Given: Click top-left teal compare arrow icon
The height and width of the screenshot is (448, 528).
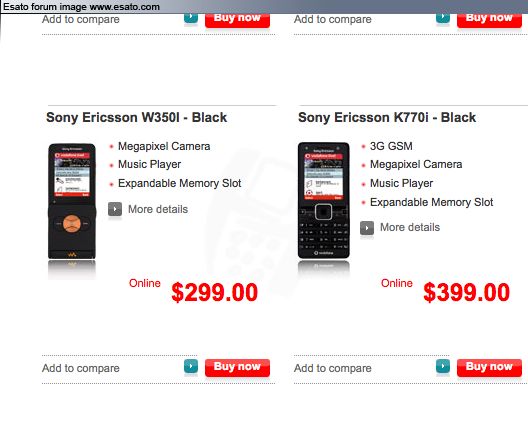Looking at the screenshot, I should click(x=191, y=18).
